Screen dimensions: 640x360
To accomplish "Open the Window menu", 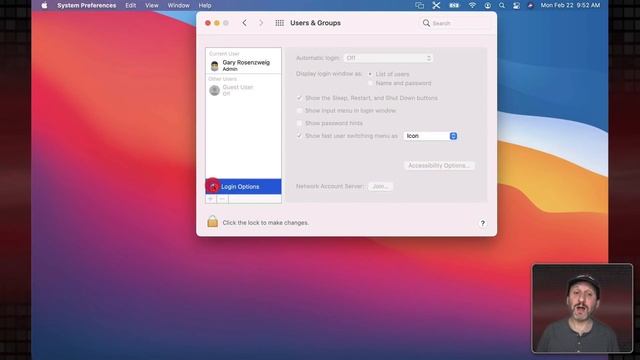I will tap(178, 5).
